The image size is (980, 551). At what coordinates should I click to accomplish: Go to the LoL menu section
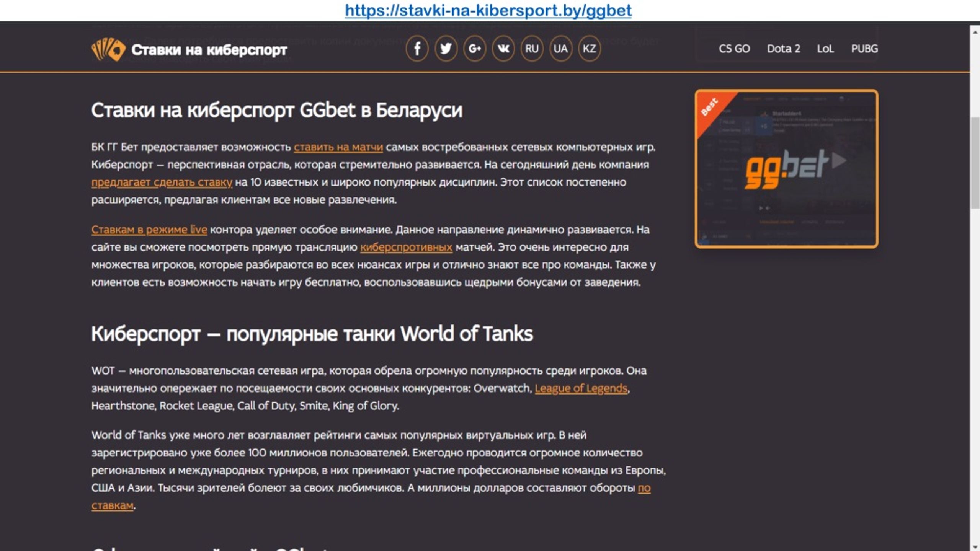pyautogui.click(x=825, y=49)
